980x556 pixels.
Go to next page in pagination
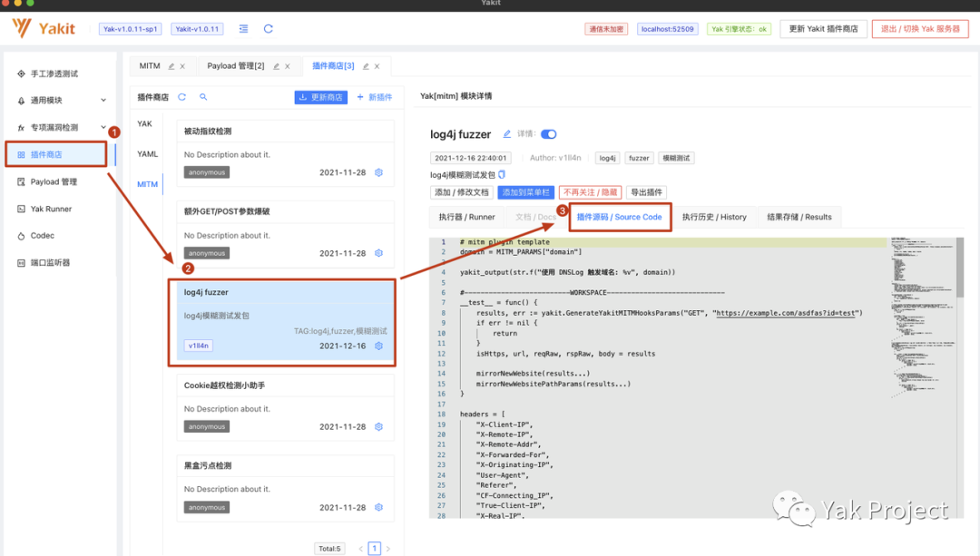[388, 549]
